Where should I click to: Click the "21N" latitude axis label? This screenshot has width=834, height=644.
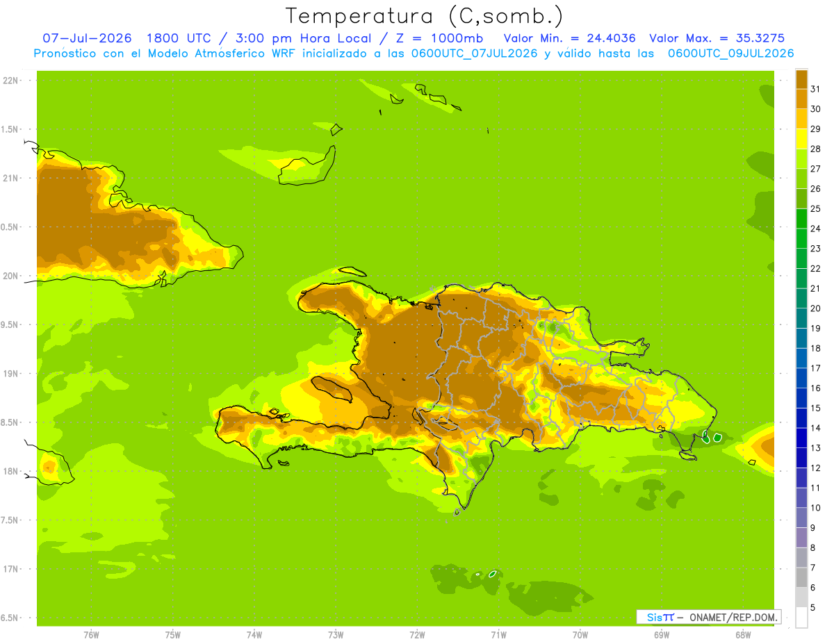tap(10, 179)
